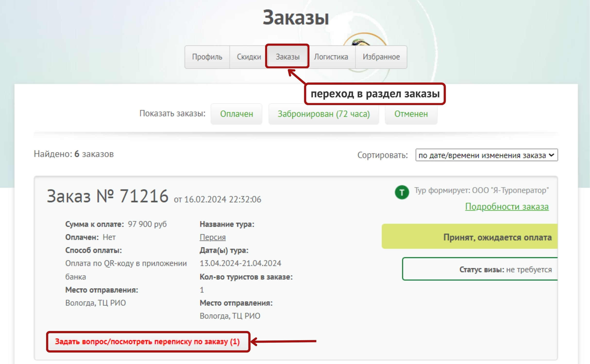Viewport: 590px width, 364px height.
Task: Select the Заказы tab
Action: (287, 57)
